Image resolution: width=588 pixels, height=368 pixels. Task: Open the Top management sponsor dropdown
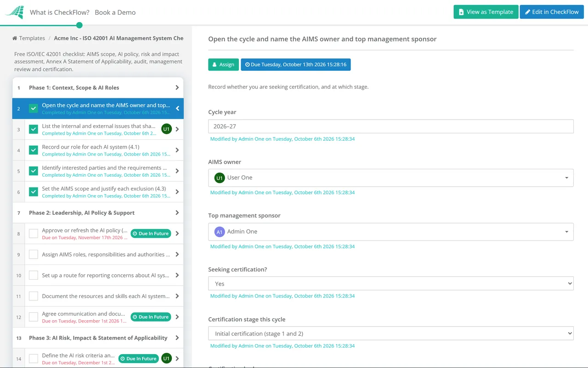click(390, 232)
